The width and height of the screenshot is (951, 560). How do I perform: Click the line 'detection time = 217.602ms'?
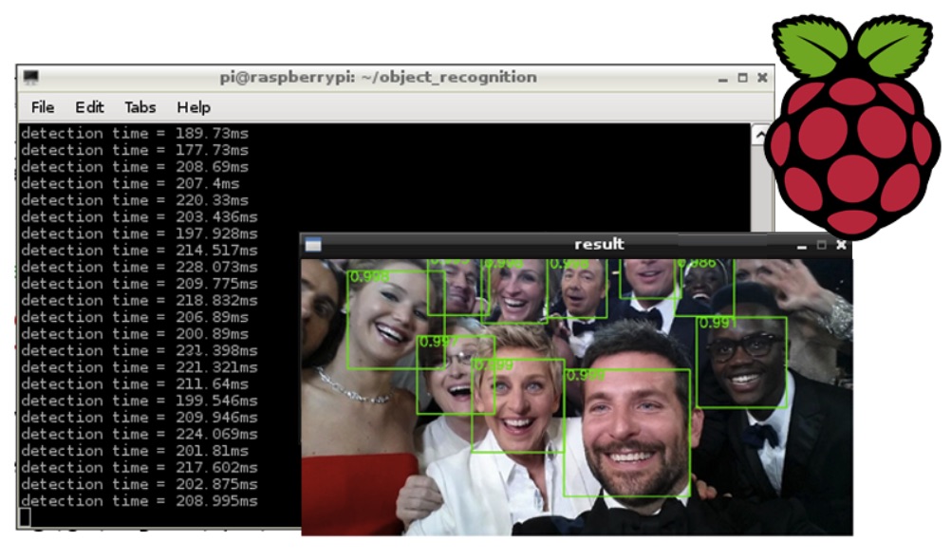[140, 467]
